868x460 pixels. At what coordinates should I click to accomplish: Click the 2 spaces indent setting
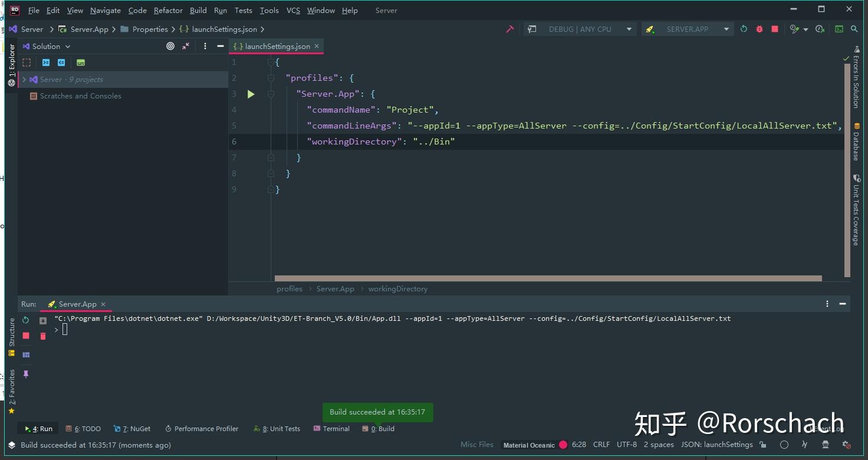coord(659,445)
